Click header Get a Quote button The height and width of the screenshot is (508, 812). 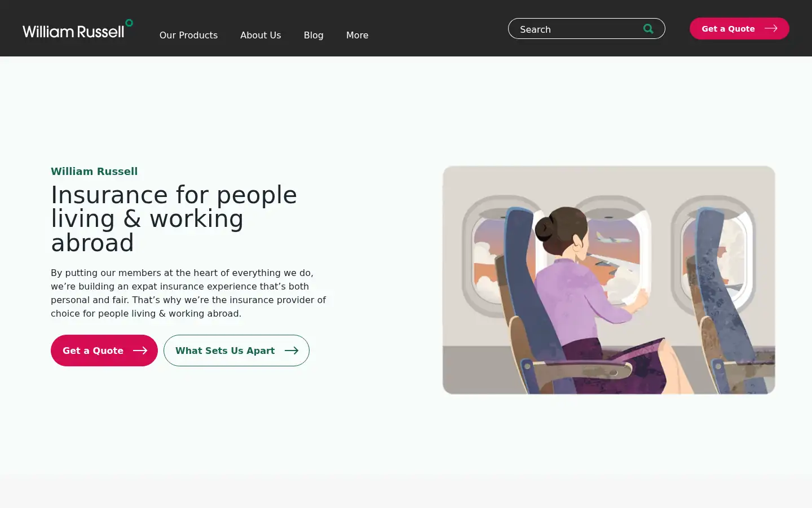tap(739, 29)
